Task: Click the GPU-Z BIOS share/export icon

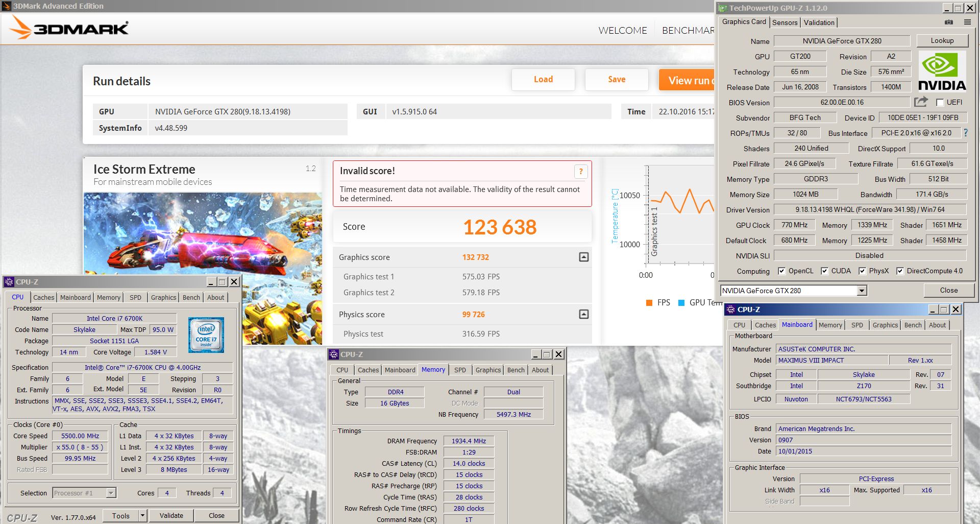Action: (921, 102)
